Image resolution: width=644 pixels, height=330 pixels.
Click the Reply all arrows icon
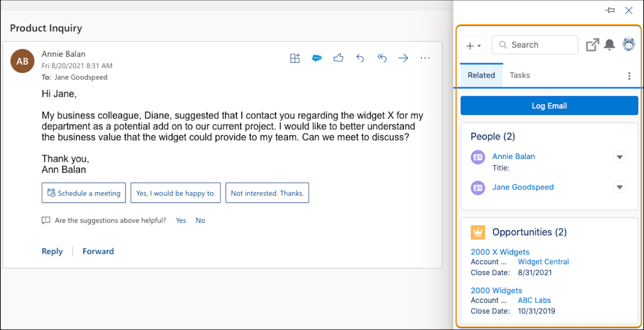click(x=382, y=58)
